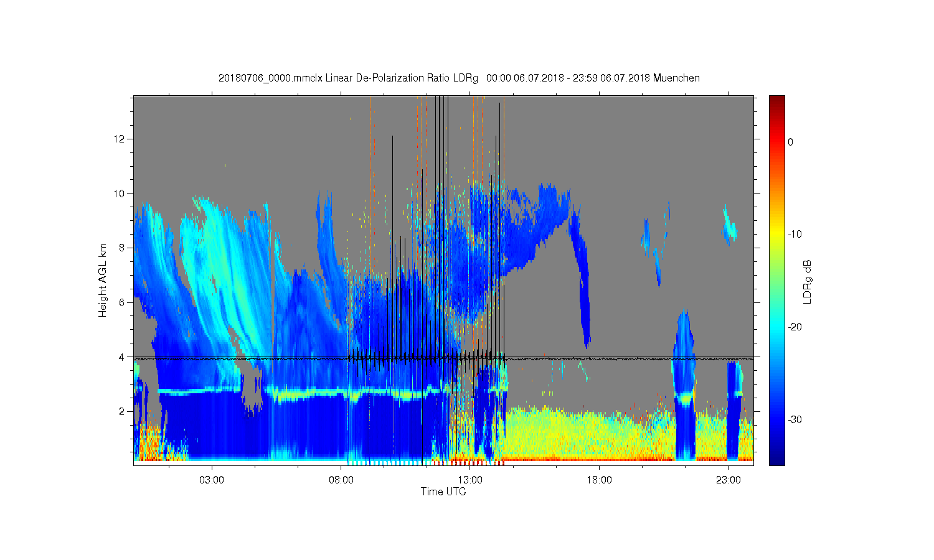This screenshot has height=560, width=934.
Task: Click the height tick label 8
Action: [x=123, y=248]
